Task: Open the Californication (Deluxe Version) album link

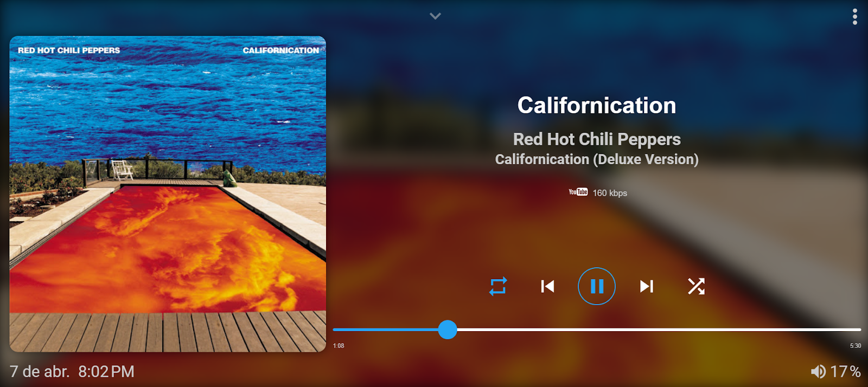Action: point(597,159)
